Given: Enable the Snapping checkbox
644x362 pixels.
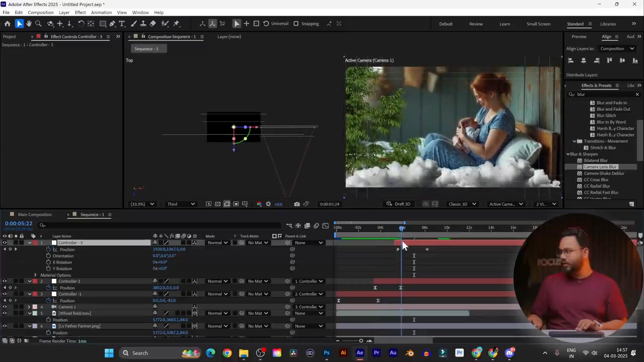Looking at the screenshot, I should pos(296,24).
